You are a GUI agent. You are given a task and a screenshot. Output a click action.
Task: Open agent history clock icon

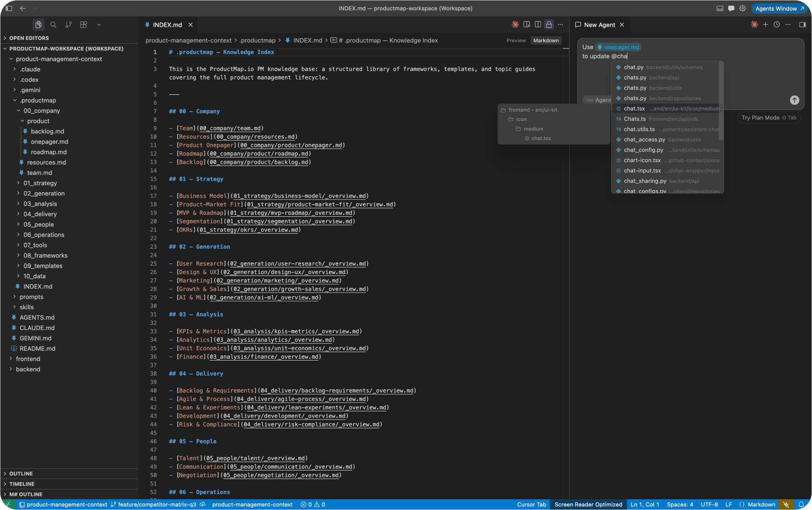[776, 24]
